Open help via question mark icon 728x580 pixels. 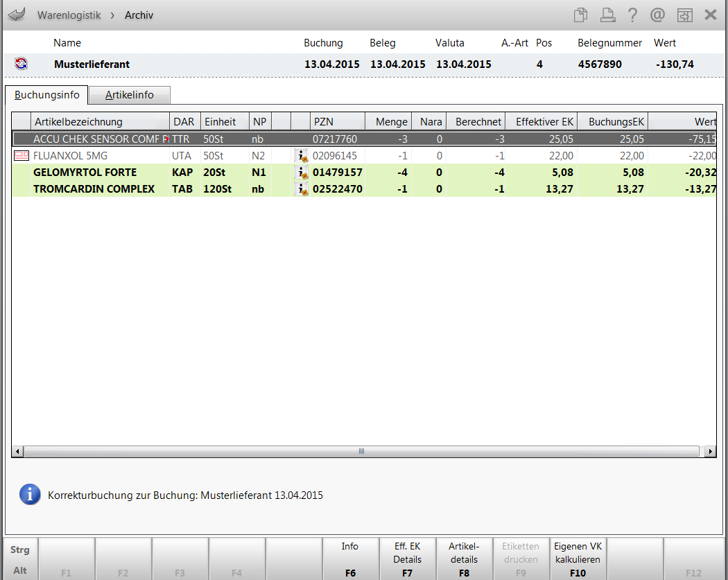click(632, 15)
